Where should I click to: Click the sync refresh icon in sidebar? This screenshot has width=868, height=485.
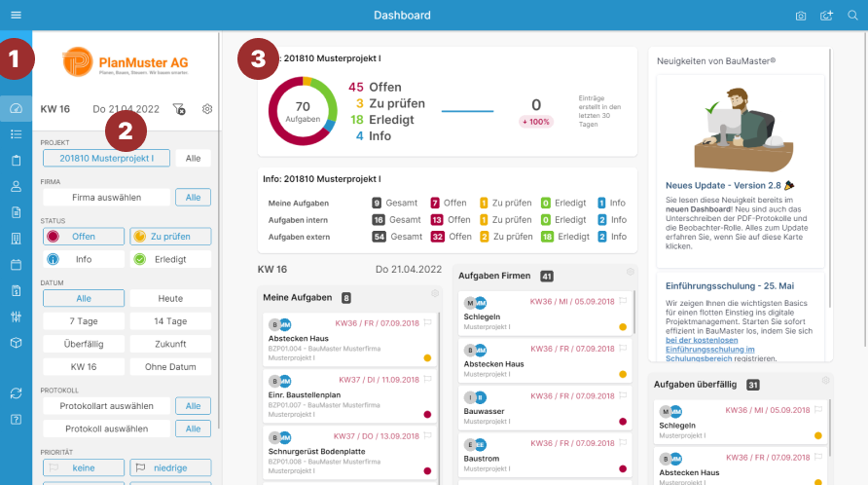coord(16,393)
